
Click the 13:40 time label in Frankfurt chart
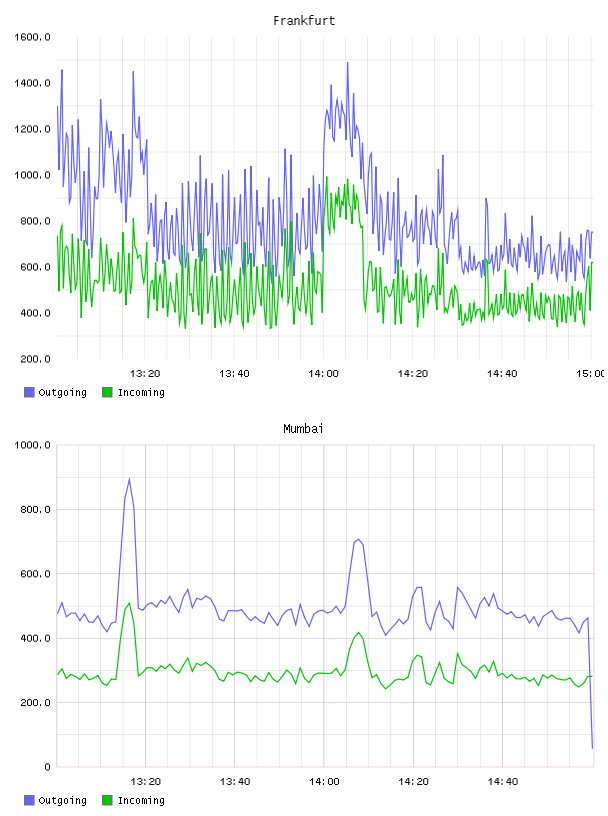click(234, 374)
